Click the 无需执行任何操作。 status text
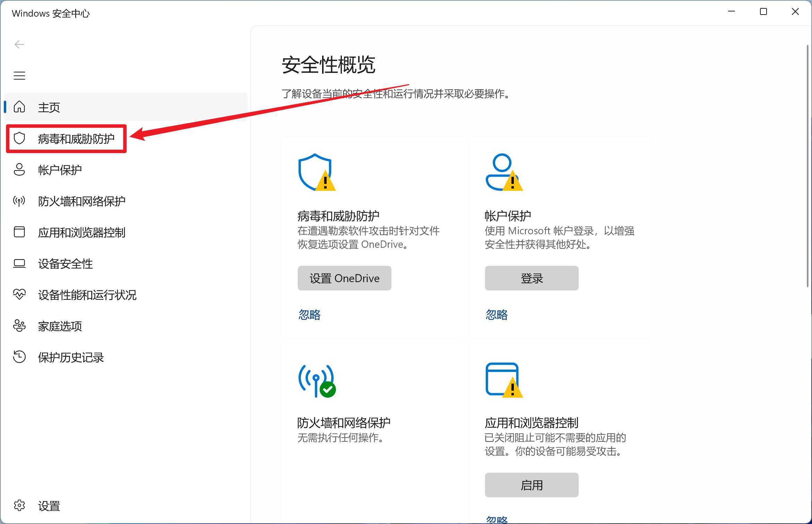Viewport: 812px width, 524px height. [x=341, y=438]
